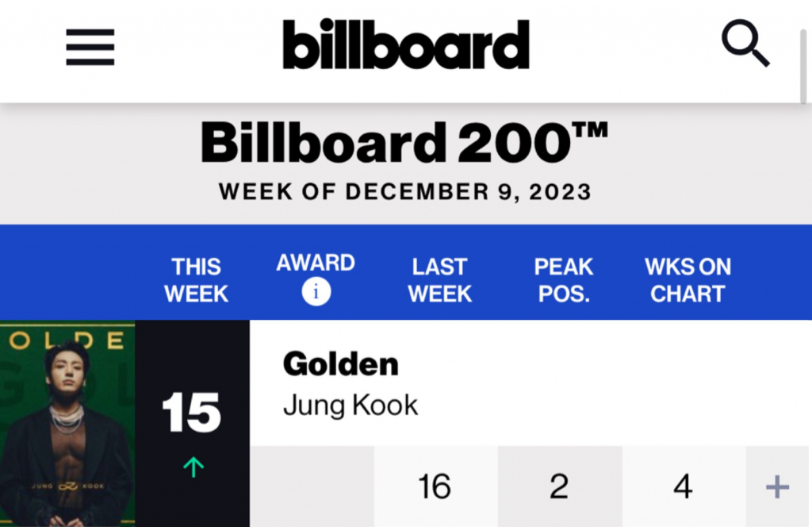The image size is (812, 527).
Task: Open the Golden album cover thumbnail
Action: click(67, 423)
